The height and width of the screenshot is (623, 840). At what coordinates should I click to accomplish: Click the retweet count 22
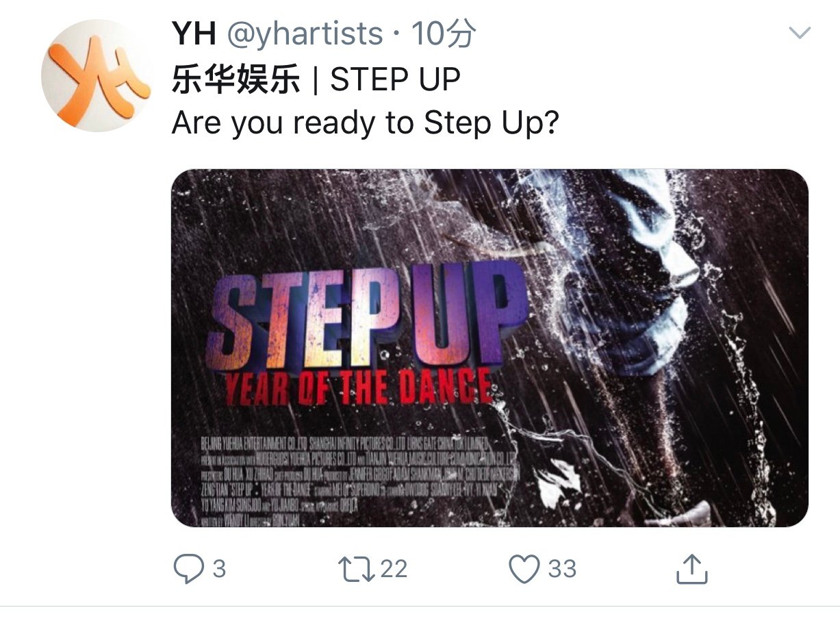point(393,569)
